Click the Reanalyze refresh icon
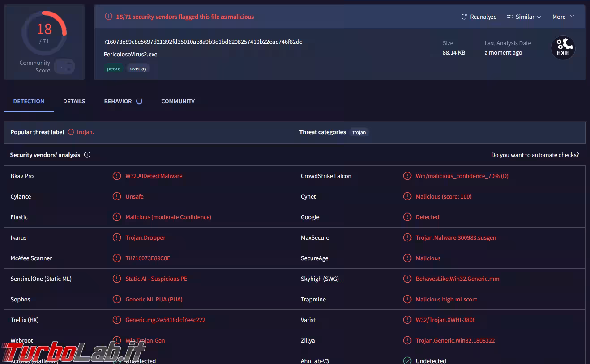 464,17
